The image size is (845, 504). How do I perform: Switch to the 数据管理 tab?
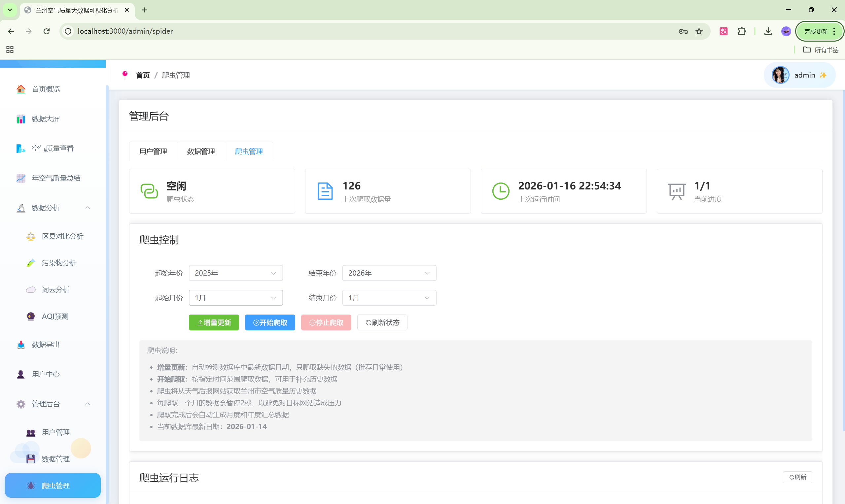[x=201, y=151]
